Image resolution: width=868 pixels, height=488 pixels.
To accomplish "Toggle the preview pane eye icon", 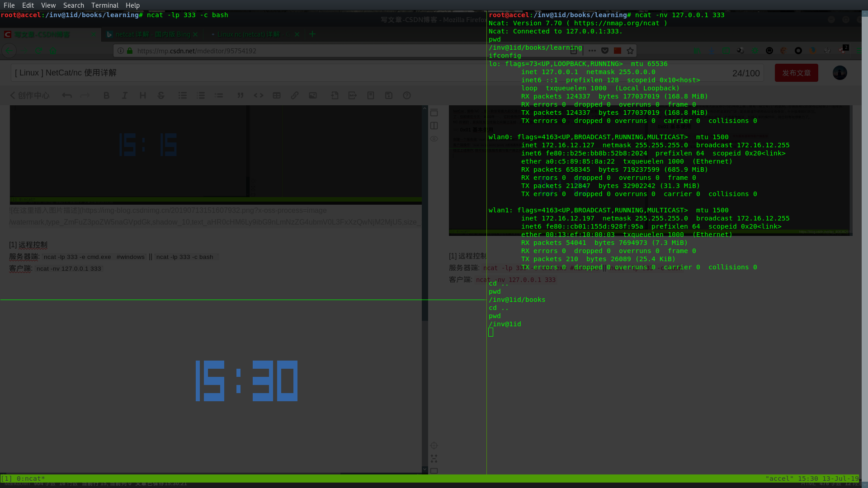I will pos(434,139).
